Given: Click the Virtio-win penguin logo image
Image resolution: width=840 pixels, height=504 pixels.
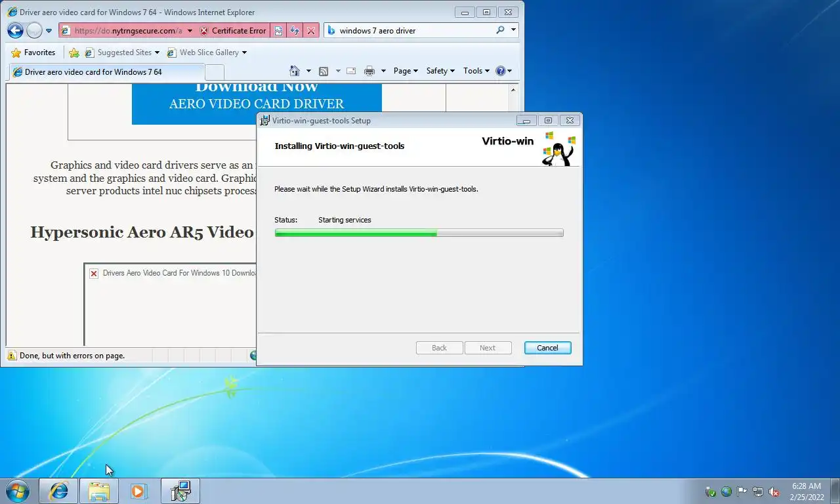Looking at the screenshot, I should pos(558,148).
